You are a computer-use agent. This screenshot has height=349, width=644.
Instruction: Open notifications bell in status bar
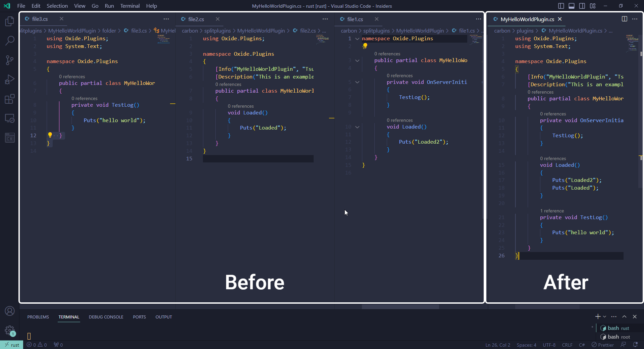(x=635, y=345)
